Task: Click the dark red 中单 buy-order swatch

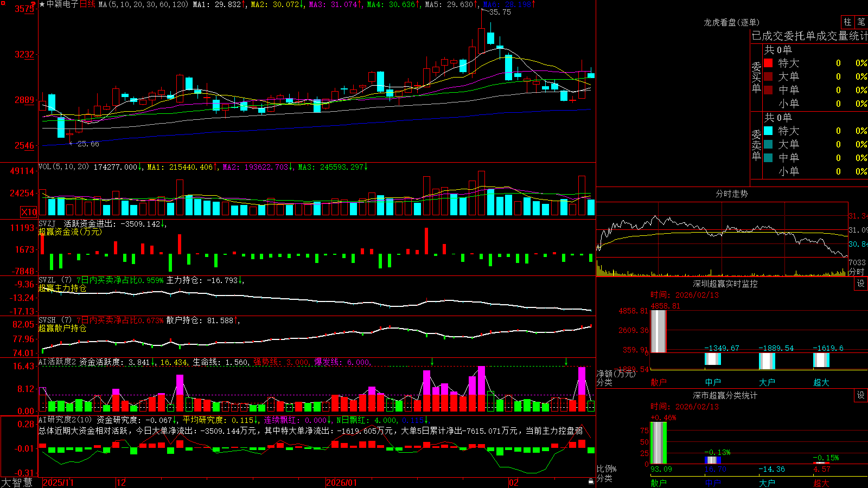Action: (x=768, y=89)
